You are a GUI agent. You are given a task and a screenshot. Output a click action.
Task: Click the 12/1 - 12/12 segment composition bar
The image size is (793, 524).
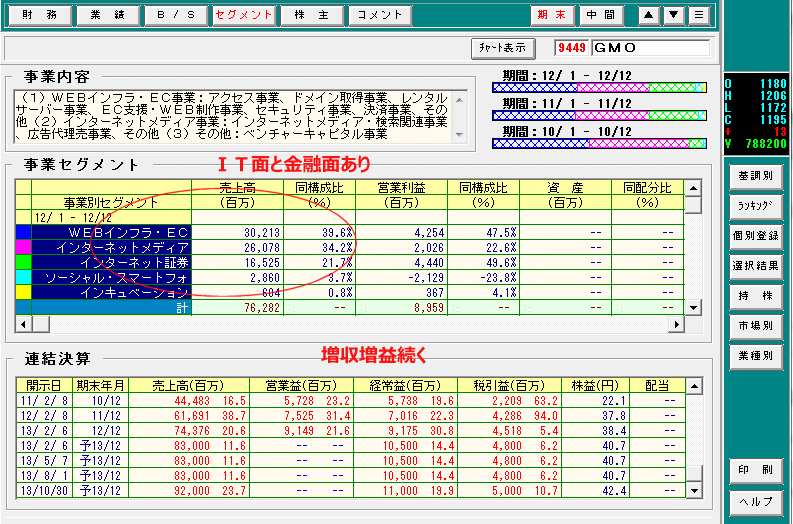599,88
